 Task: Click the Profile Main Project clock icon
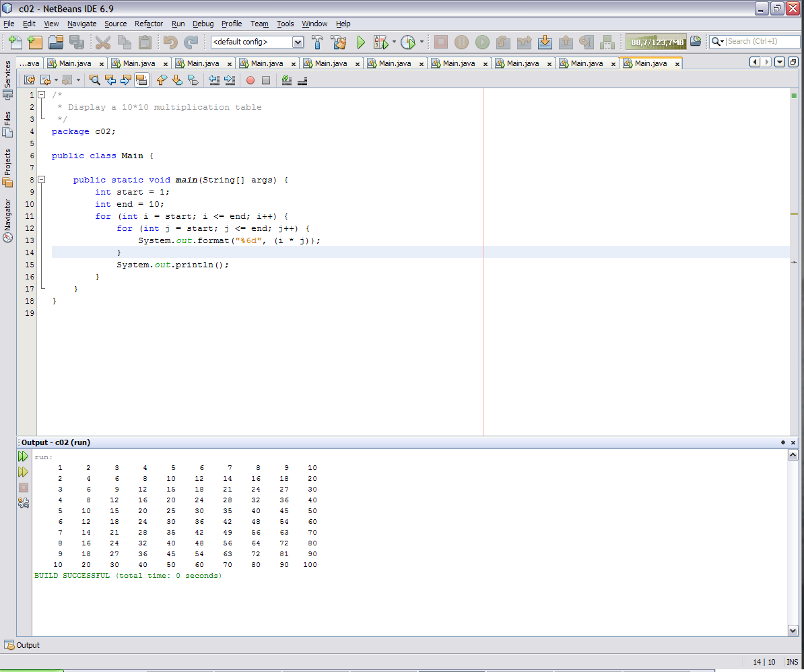(407, 42)
